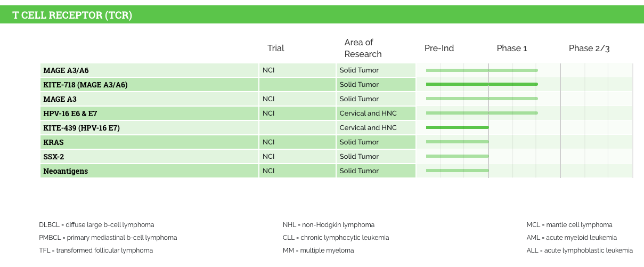This screenshot has width=644, height=267.
Task: Click the DLBCL abbreviation definition
Action: (96, 225)
